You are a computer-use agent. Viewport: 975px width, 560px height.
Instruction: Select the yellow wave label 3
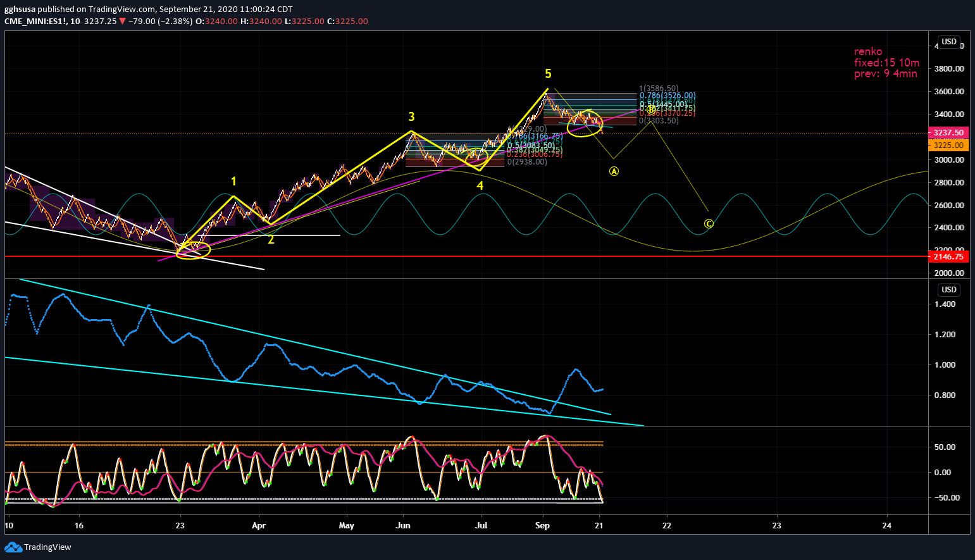pos(411,116)
